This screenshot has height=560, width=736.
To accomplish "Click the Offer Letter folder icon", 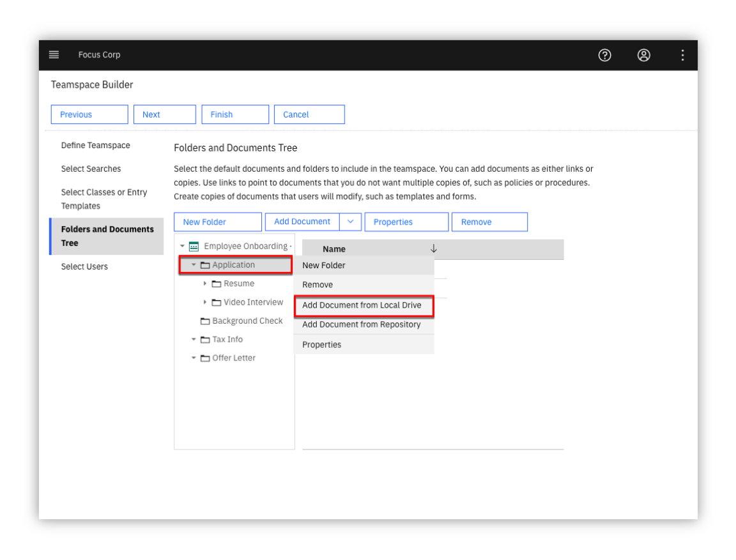I will point(205,358).
